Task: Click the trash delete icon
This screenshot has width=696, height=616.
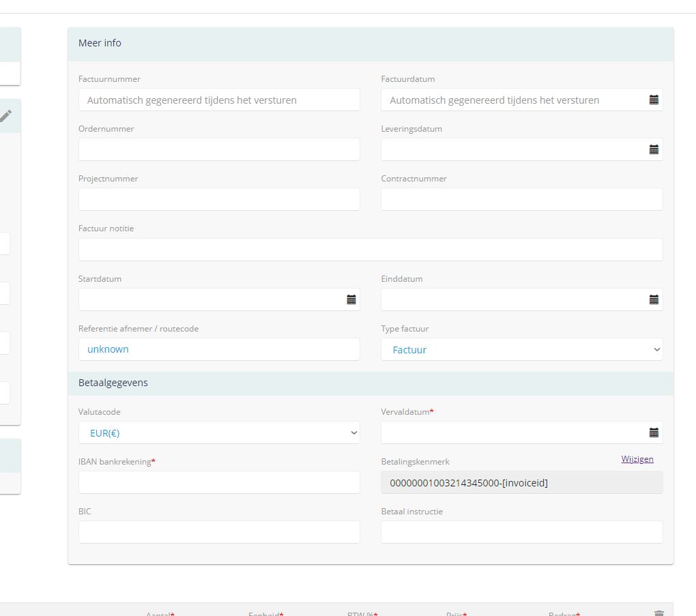Action: [658, 613]
